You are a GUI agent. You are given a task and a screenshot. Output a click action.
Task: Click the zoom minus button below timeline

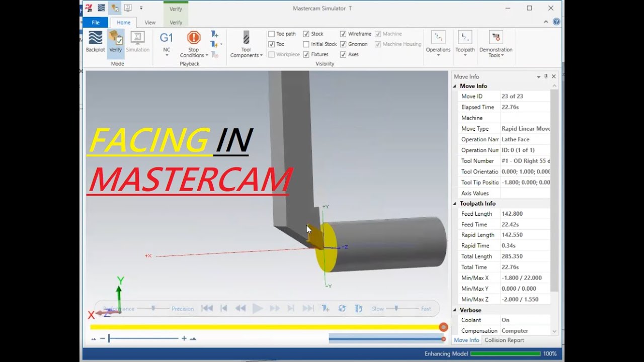point(102,338)
